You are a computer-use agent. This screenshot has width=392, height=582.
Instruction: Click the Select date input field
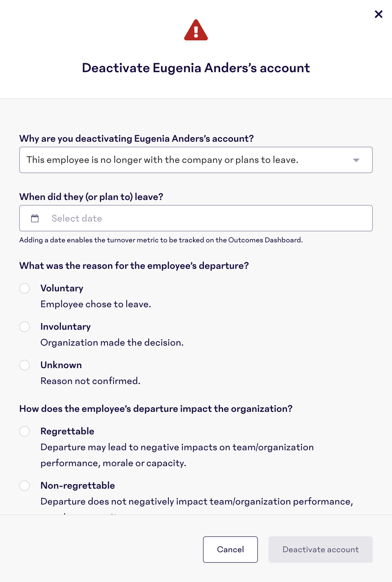click(205, 218)
